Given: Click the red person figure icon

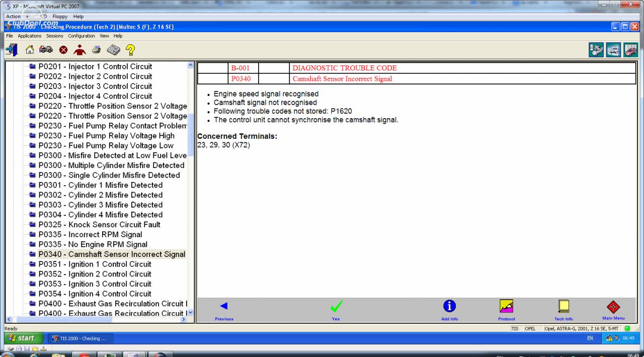Looking at the screenshot, I should point(79,50).
